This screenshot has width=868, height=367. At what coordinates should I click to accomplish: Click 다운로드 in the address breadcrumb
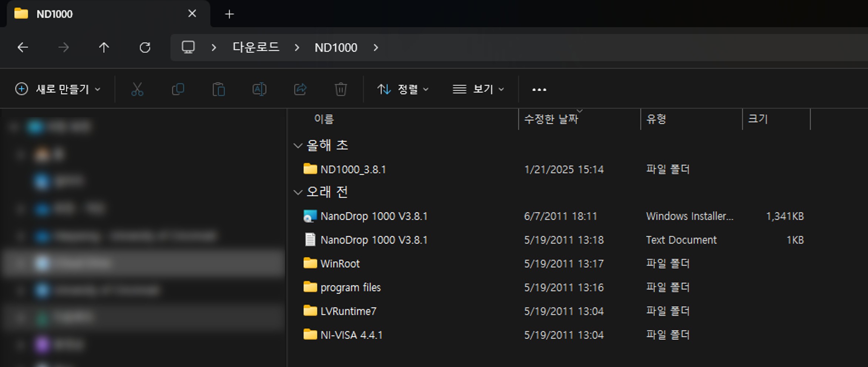(x=256, y=47)
